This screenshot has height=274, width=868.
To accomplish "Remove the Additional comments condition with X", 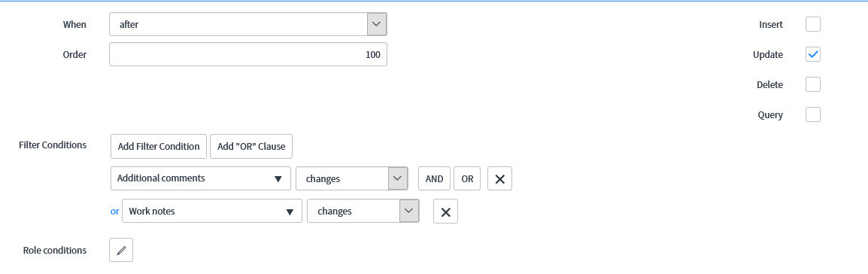I will point(500,179).
